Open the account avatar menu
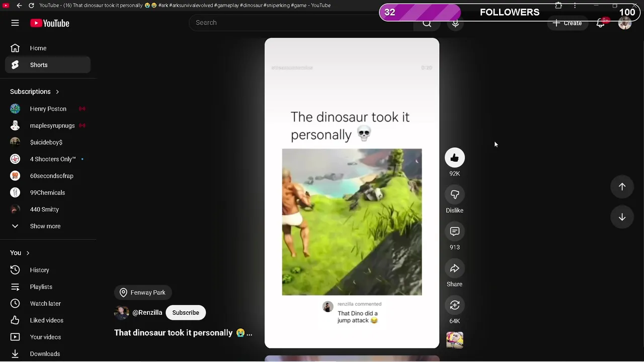The height and width of the screenshot is (362, 644). click(625, 23)
